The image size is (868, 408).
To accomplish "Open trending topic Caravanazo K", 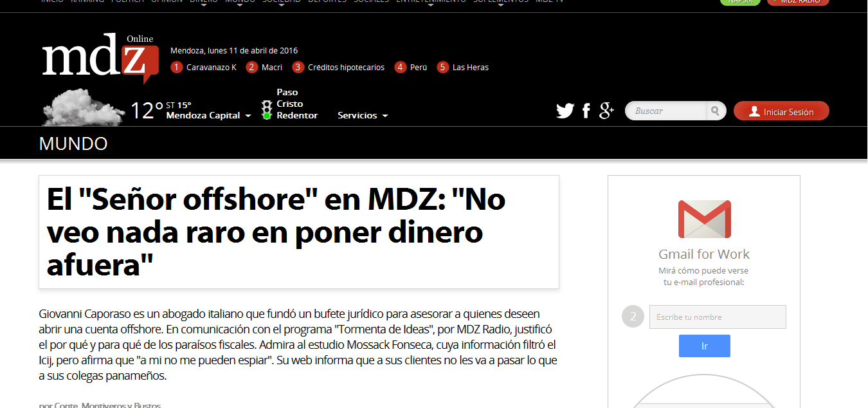I will (212, 68).
